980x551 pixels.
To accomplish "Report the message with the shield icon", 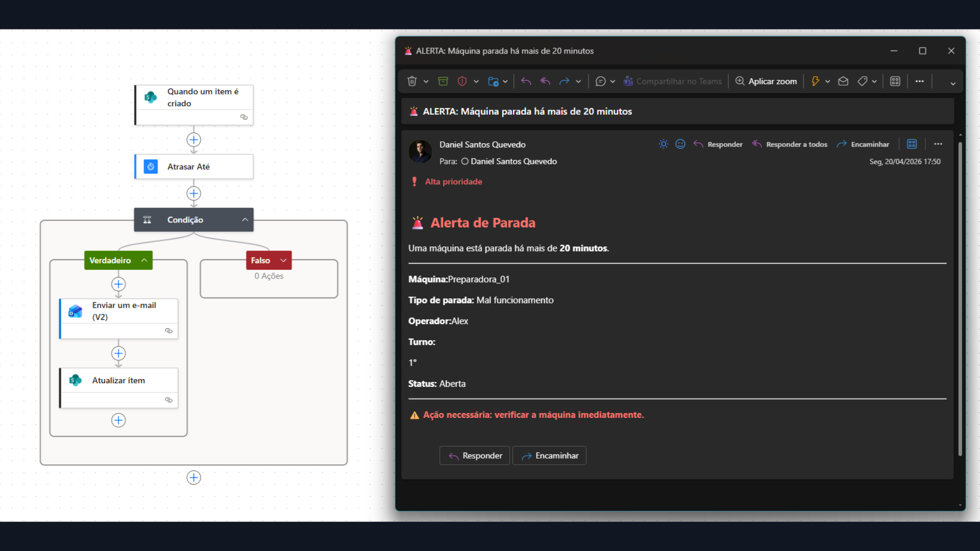I will click(462, 81).
